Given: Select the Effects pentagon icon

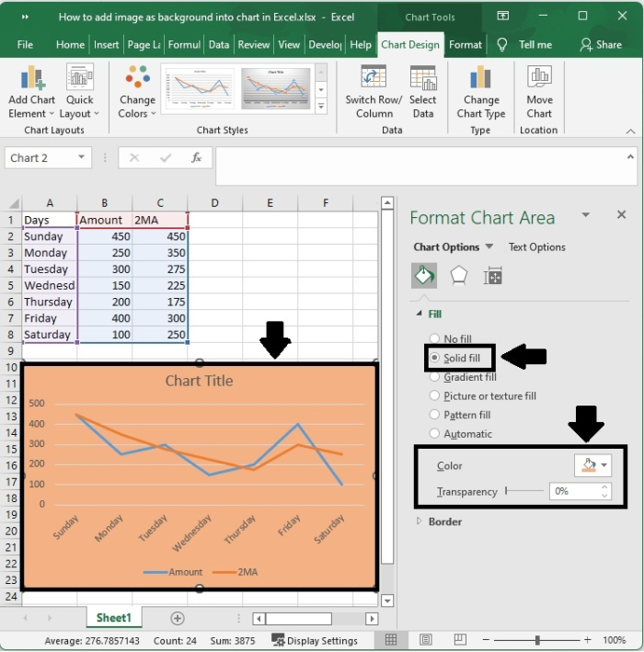Looking at the screenshot, I should tap(458, 276).
